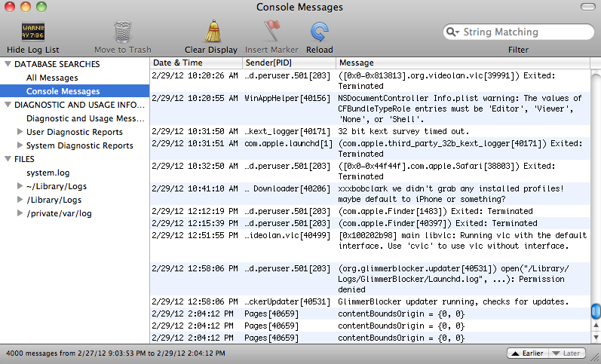The image size is (601, 364).
Task: Collapse the DIAGNOSTIC AND USAGE INFO section
Action: coord(8,105)
